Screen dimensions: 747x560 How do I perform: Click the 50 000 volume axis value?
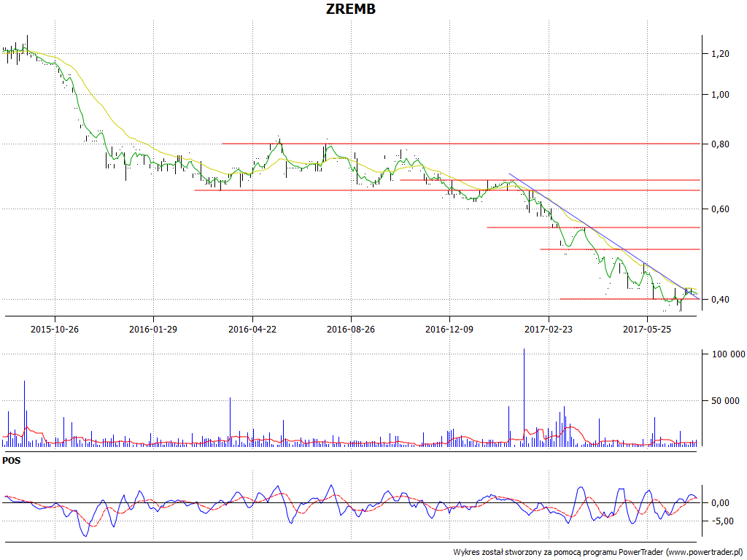click(726, 401)
